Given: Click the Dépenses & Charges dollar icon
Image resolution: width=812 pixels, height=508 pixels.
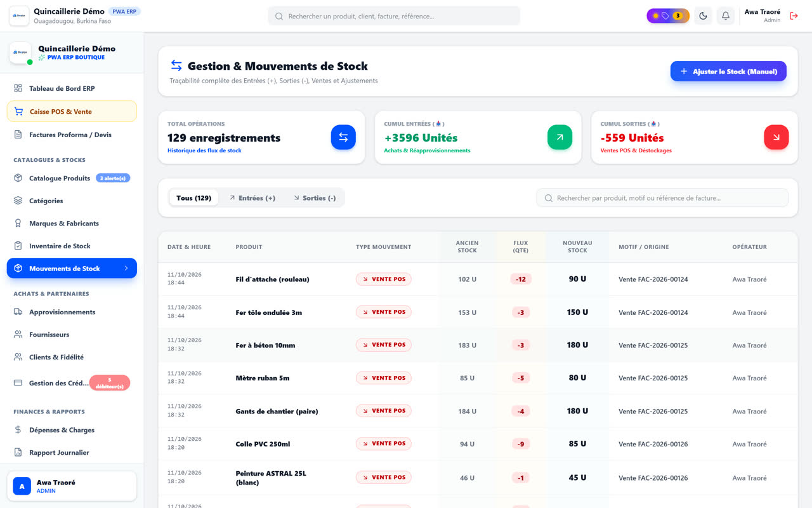Looking at the screenshot, I should [x=18, y=430].
